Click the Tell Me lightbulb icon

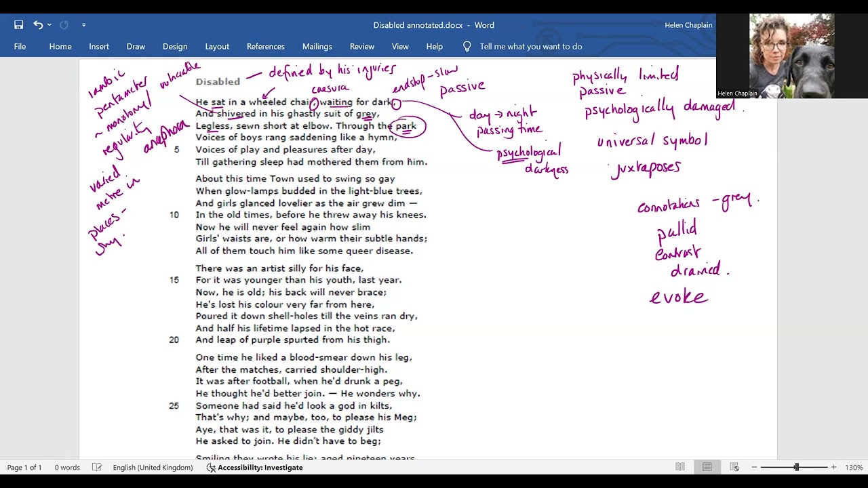tap(467, 47)
